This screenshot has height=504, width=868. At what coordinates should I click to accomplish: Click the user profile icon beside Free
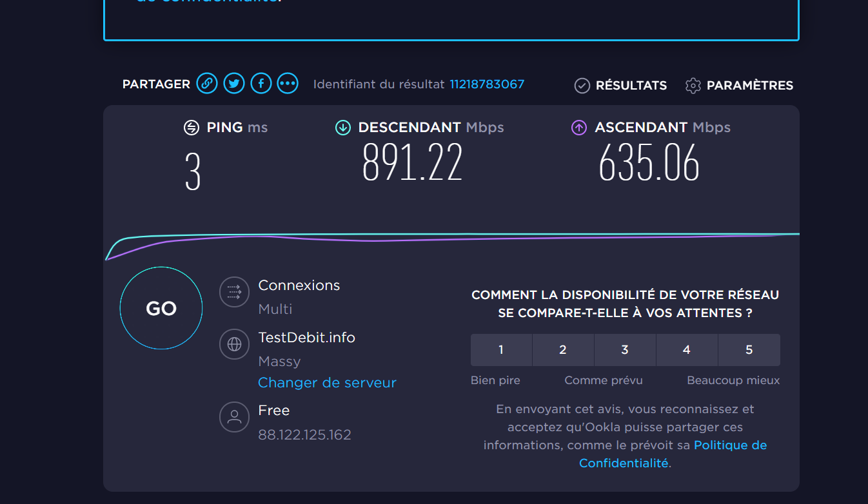[234, 417]
